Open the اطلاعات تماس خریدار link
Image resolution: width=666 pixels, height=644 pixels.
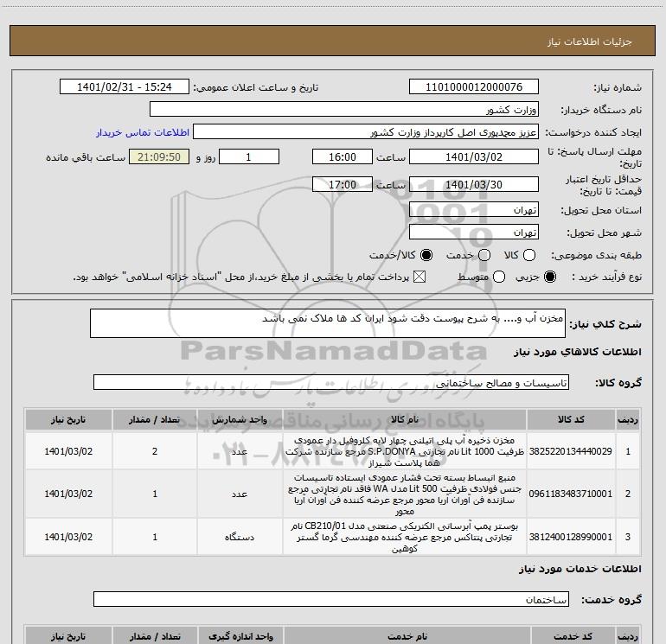tap(143, 132)
